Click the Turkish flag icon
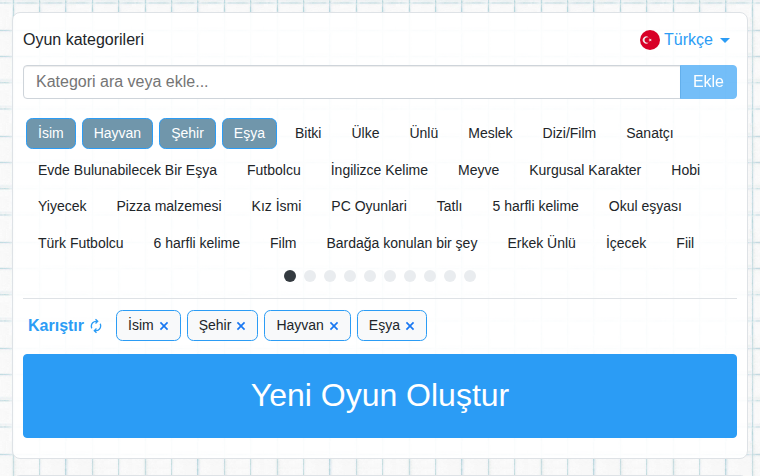 (649, 40)
